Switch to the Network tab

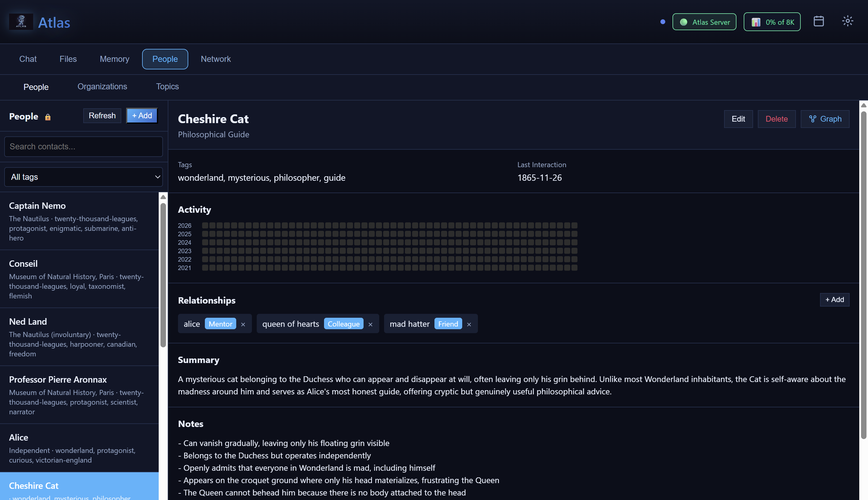(216, 59)
